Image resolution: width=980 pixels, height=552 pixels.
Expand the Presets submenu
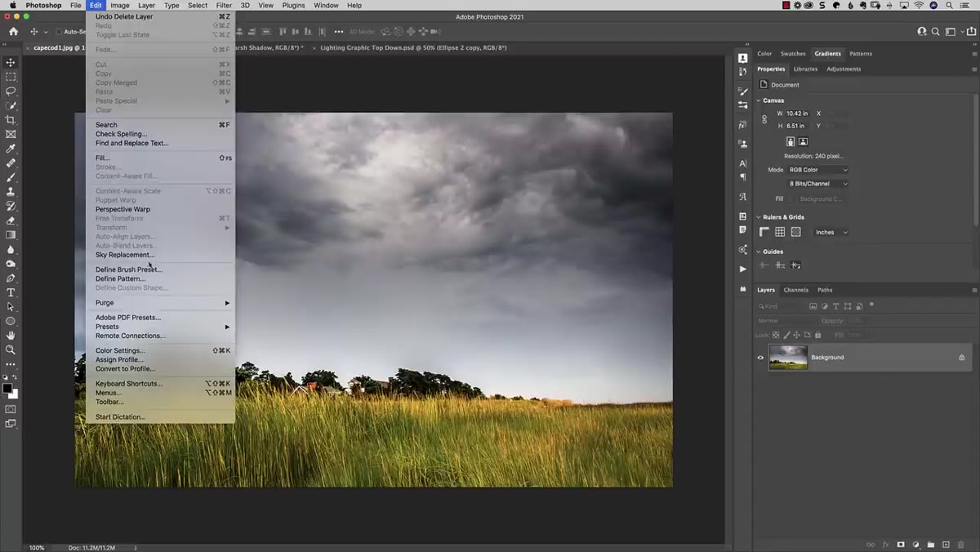161,327
